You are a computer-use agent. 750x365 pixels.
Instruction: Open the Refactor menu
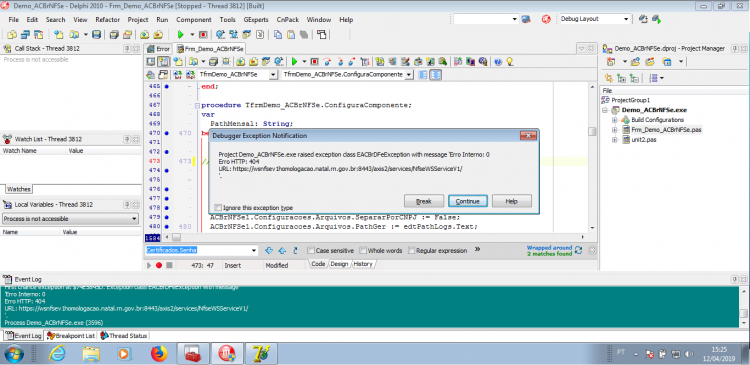click(108, 20)
